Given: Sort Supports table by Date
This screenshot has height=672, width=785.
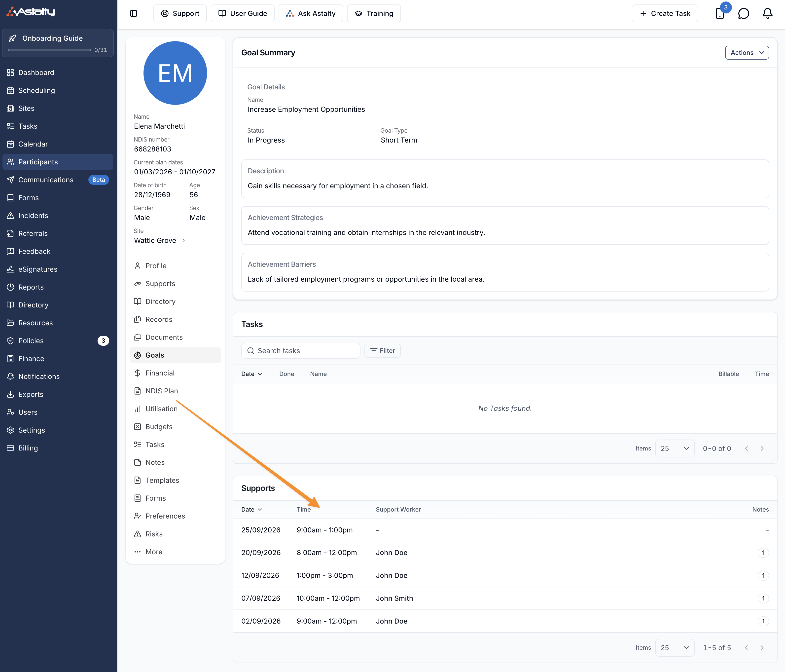Looking at the screenshot, I should coord(251,509).
